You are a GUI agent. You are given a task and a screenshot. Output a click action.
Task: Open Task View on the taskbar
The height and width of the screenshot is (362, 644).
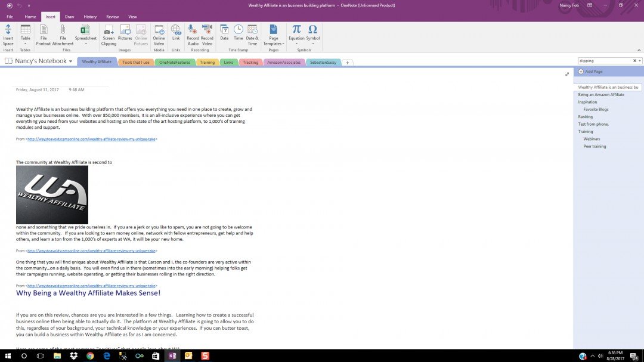tap(41, 356)
